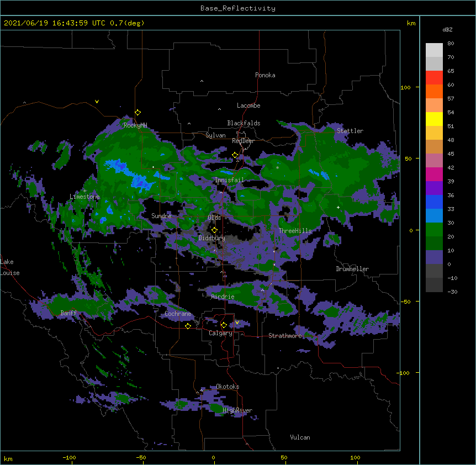Click yellow diamond marker near RockyMH
476x465 pixels.
click(x=138, y=113)
